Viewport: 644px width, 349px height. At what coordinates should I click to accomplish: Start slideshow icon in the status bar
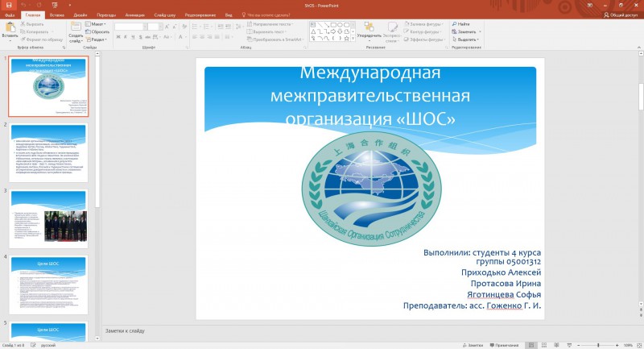click(x=569, y=345)
